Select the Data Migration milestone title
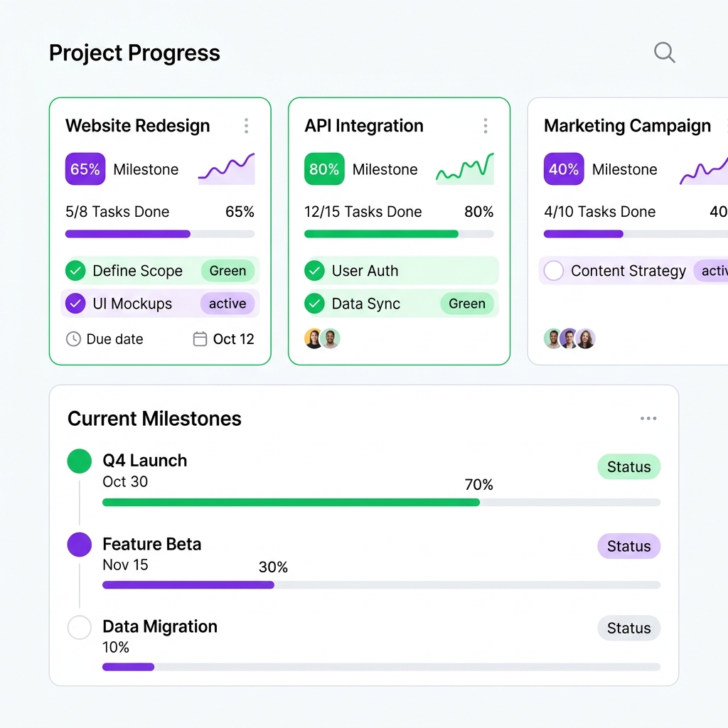Image resolution: width=728 pixels, height=728 pixels. [x=160, y=627]
